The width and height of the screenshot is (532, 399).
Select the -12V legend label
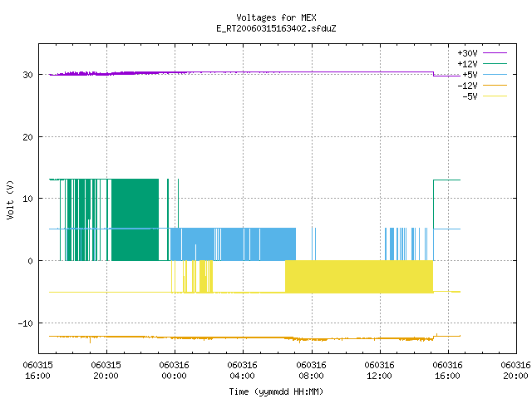click(467, 86)
